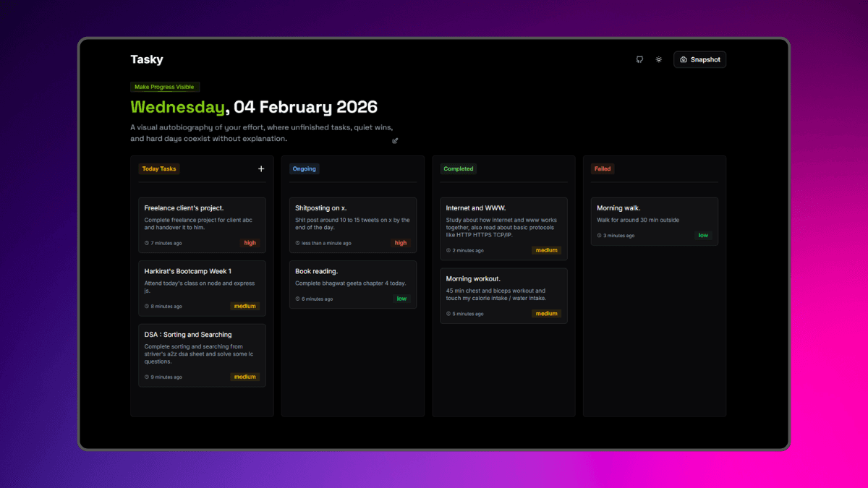Click low priority badge on Book reading
This screenshot has width=868, height=488.
pyautogui.click(x=401, y=299)
